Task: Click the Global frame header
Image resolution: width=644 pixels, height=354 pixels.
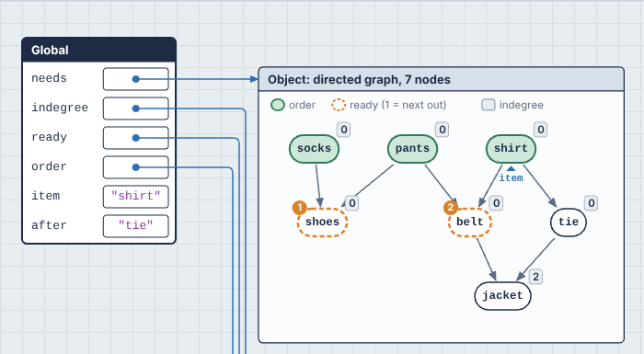Action: 99,50
